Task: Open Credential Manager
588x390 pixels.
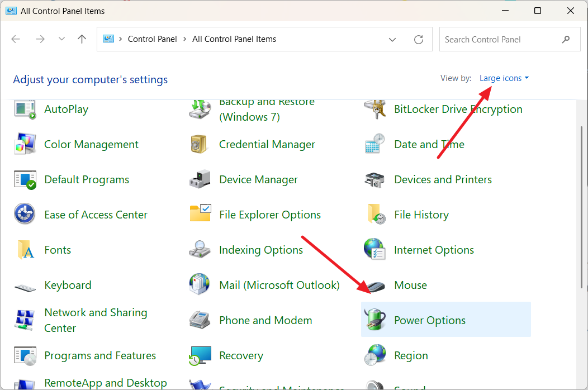Action: tap(267, 144)
